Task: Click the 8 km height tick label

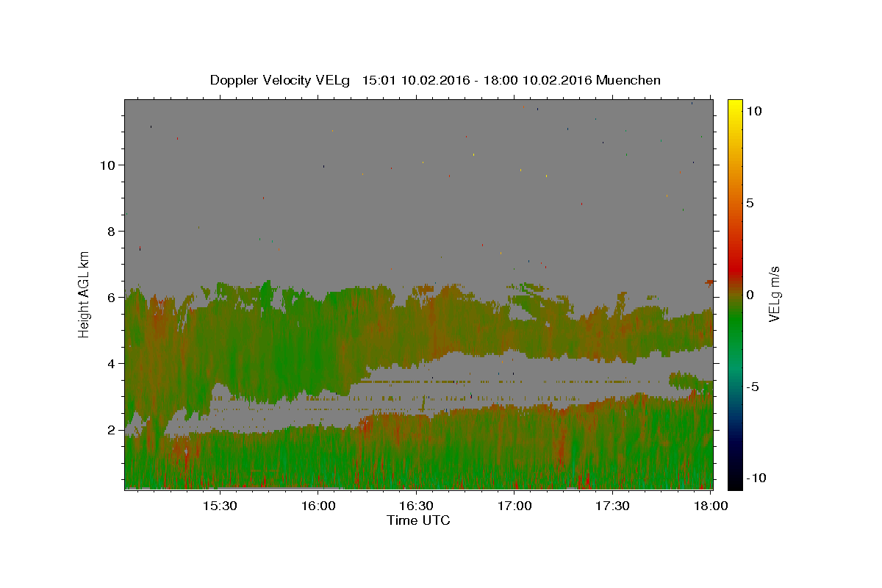Action: click(x=111, y=231)
